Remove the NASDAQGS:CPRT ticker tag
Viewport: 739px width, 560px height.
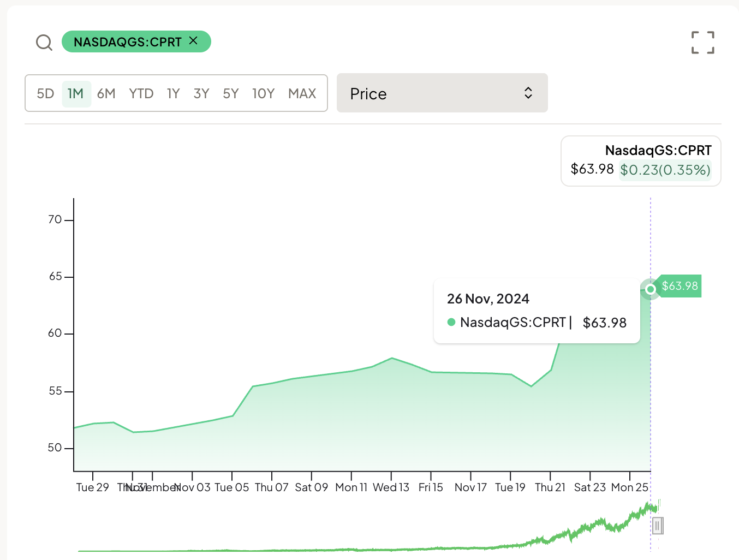coord(193,41)
